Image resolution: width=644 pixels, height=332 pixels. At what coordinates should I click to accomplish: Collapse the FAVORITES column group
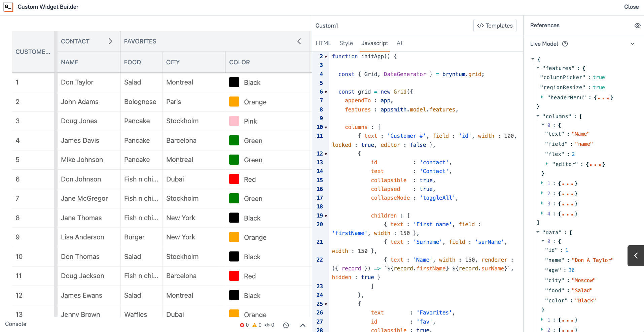click(x=299, y=41)
